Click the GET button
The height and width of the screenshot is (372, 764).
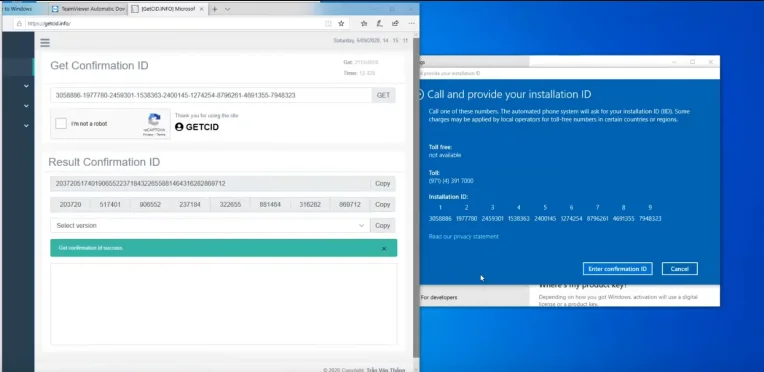pos(383,96)
